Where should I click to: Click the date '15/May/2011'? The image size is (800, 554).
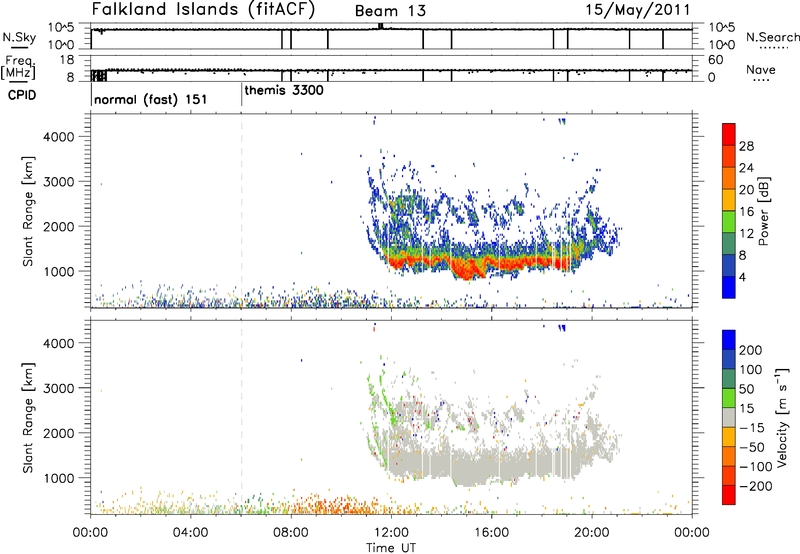(x=637, y=9)
